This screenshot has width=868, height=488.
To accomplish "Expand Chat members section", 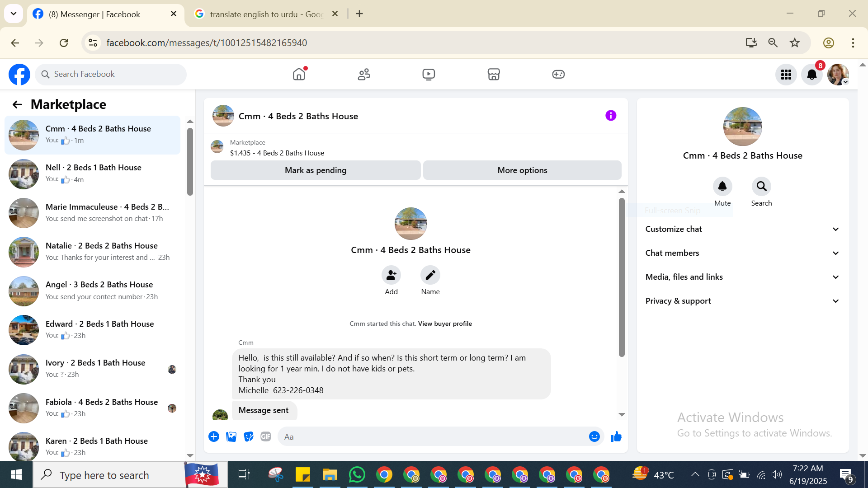I will pos(742,253).
